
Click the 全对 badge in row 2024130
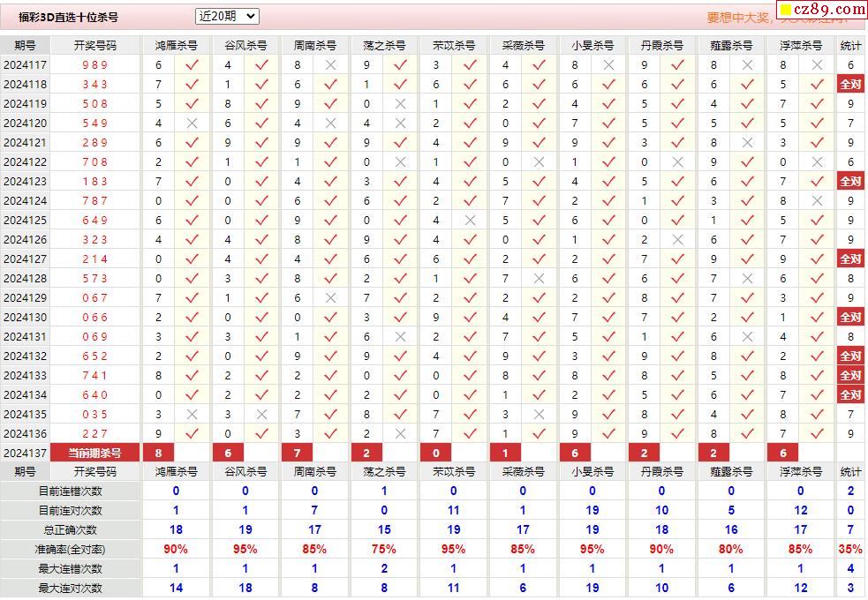(x=850, y=318)
